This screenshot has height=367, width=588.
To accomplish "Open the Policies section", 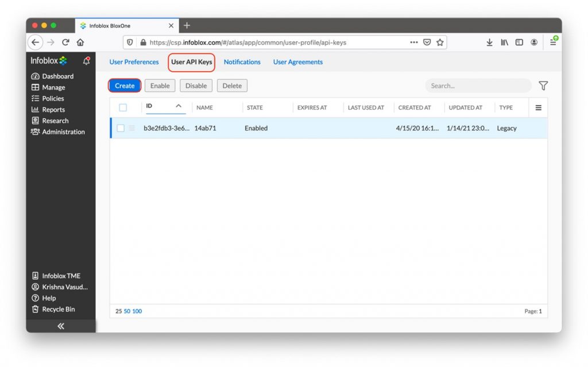I will coord(53,98).
